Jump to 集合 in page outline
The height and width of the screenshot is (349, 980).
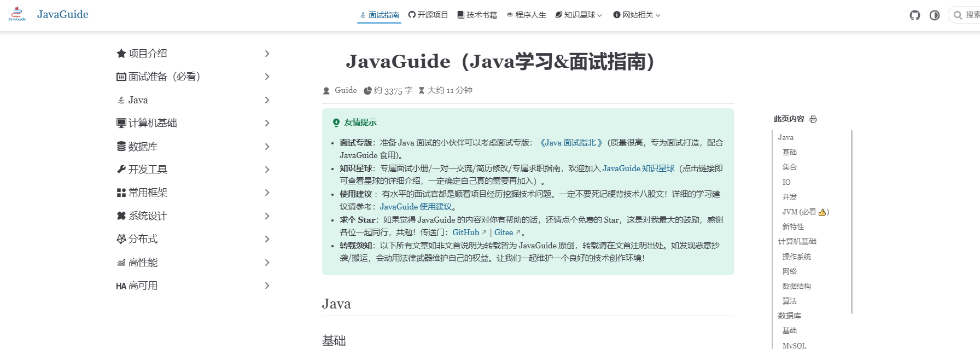pyautogui.click(x=790, y=167)
